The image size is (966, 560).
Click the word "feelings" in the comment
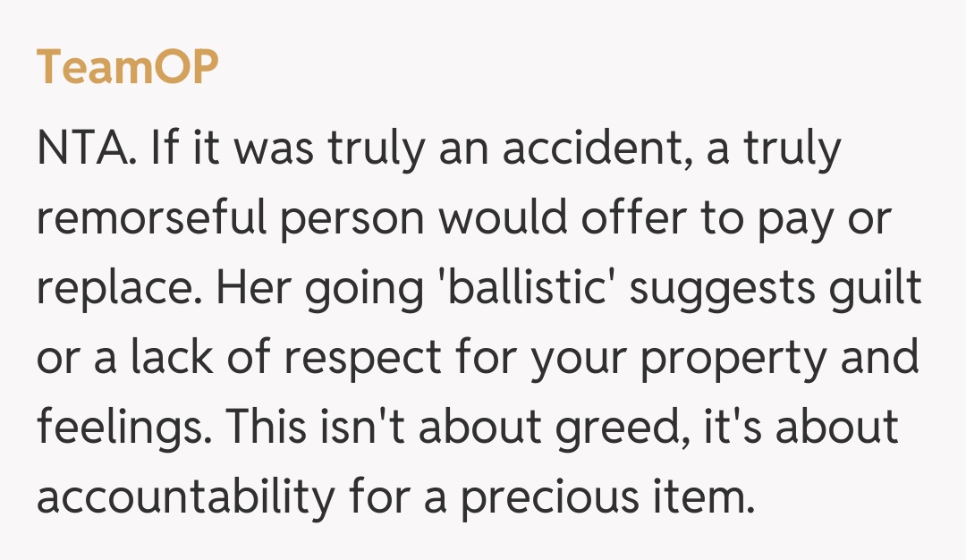coord(120,426)
